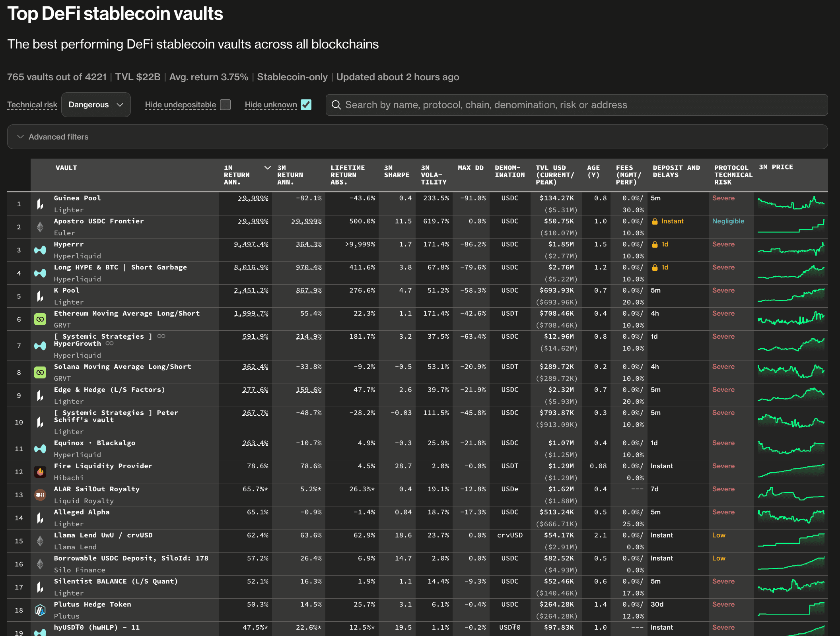Click the Hibachi flame icon for Fire Liquidity Provider
The width and height of the screenshot is (840, 636).
pos(40,472)
